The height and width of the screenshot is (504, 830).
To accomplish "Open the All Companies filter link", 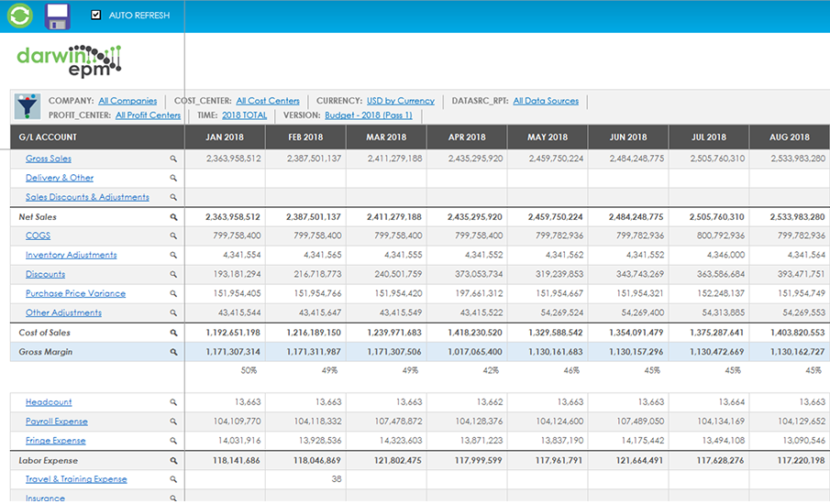I will (127, 101).
